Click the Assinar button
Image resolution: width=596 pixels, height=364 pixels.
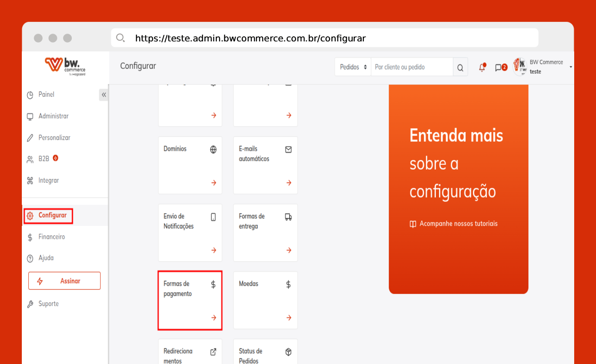(x=65, y=281)
